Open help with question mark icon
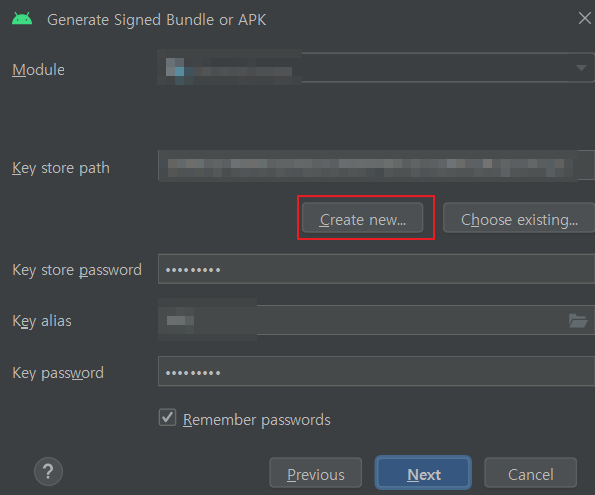 click(48, 471)
